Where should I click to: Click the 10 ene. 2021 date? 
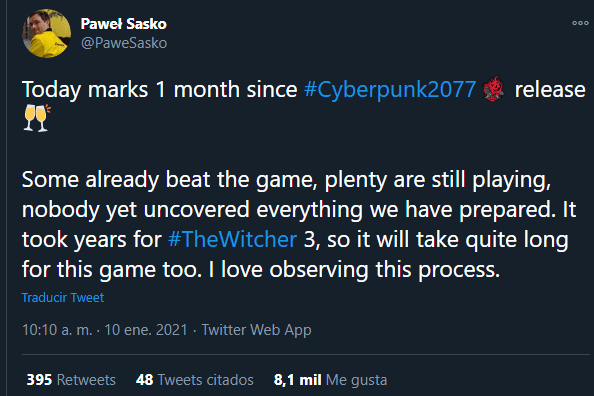click(146, 330)
